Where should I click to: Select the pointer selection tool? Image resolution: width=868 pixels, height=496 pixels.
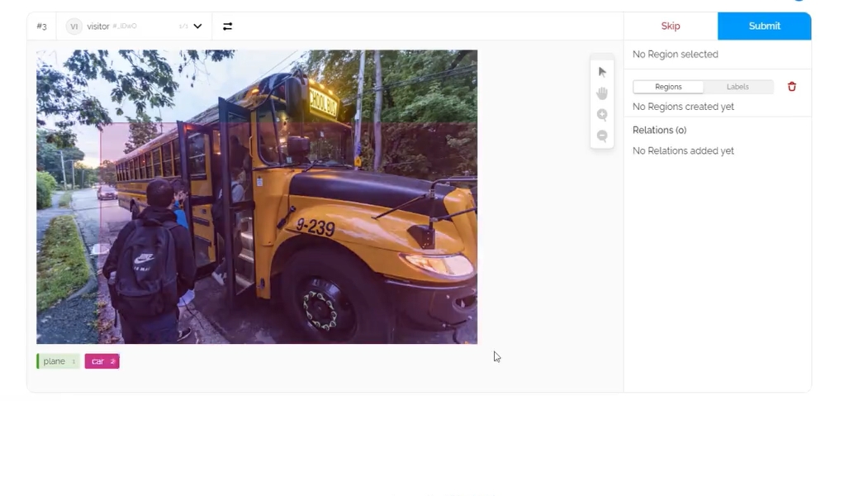[602, 72]
